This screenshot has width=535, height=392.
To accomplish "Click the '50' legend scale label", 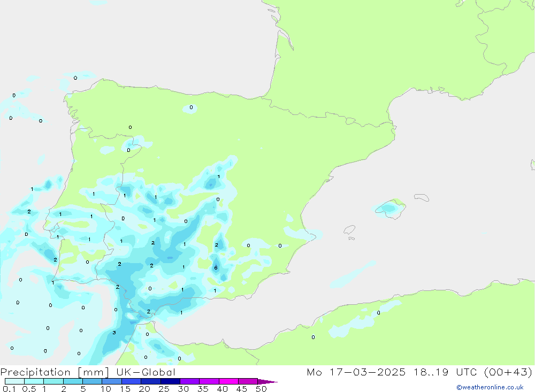I will click(x=261, y=389).
